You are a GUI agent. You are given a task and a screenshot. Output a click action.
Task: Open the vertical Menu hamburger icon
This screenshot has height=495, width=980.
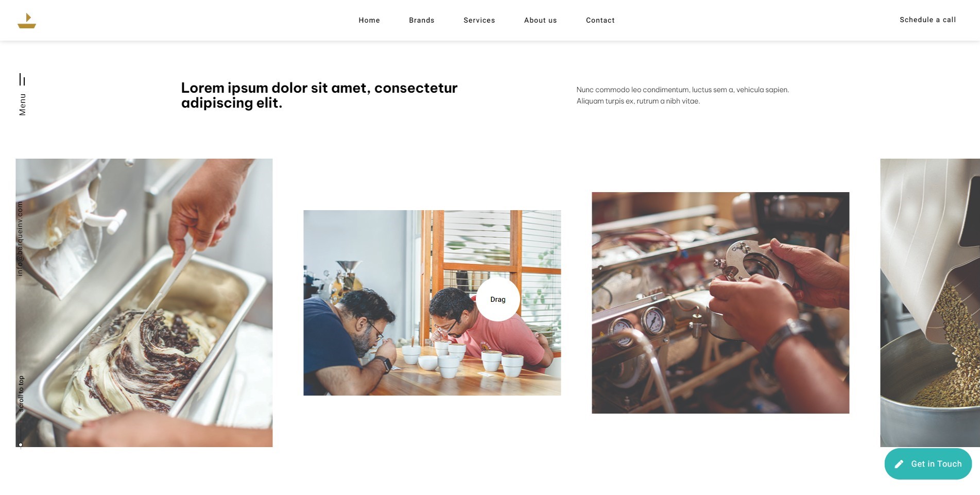pos(22,79)
